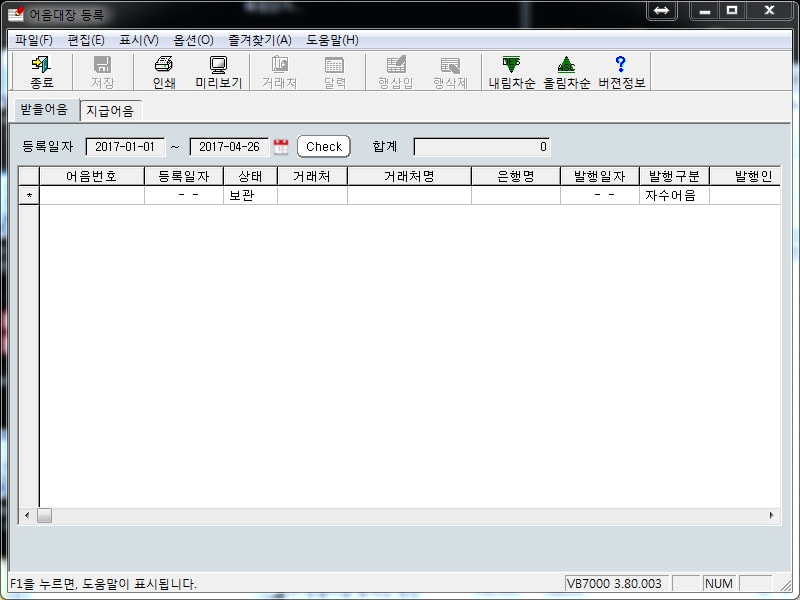Click the double-arrow icon in the title bar
The height and width of the screenshot is (600, 800).
click(662, 11)
